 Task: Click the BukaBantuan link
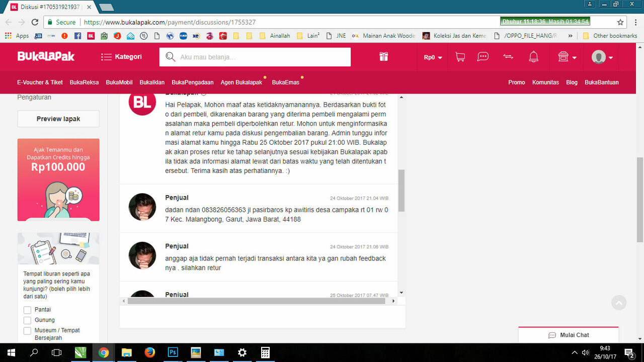click(x=602, y=82)
